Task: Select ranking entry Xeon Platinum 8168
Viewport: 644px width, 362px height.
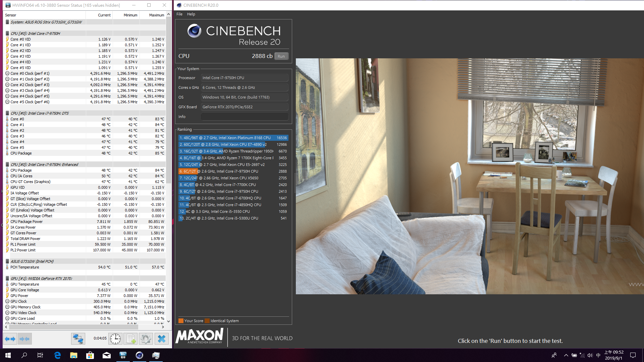Action: 233,138
